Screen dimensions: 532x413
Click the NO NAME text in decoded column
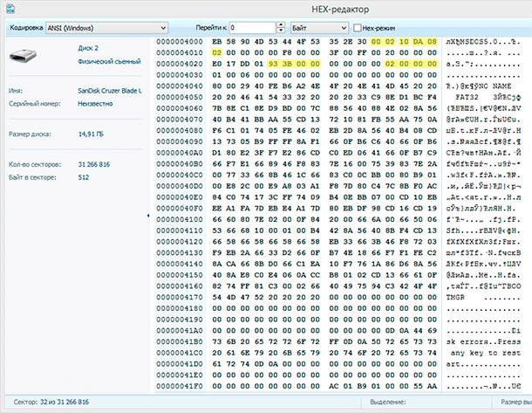[494, 86]
